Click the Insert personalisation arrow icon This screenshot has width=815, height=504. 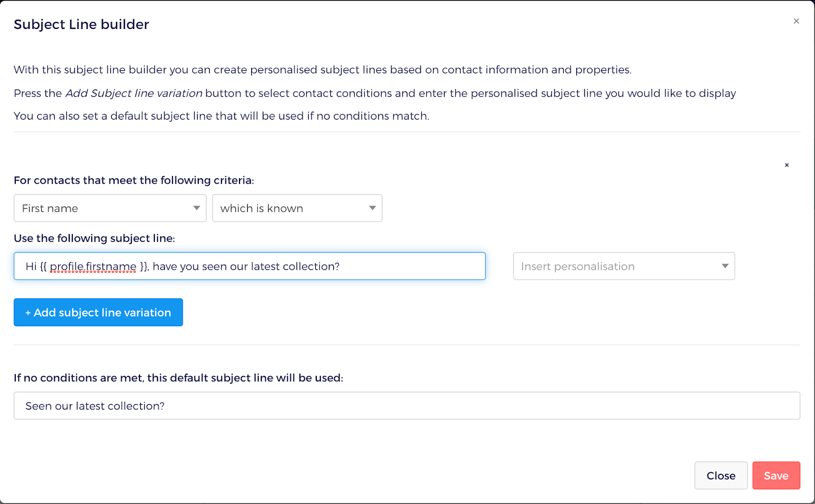725,266
